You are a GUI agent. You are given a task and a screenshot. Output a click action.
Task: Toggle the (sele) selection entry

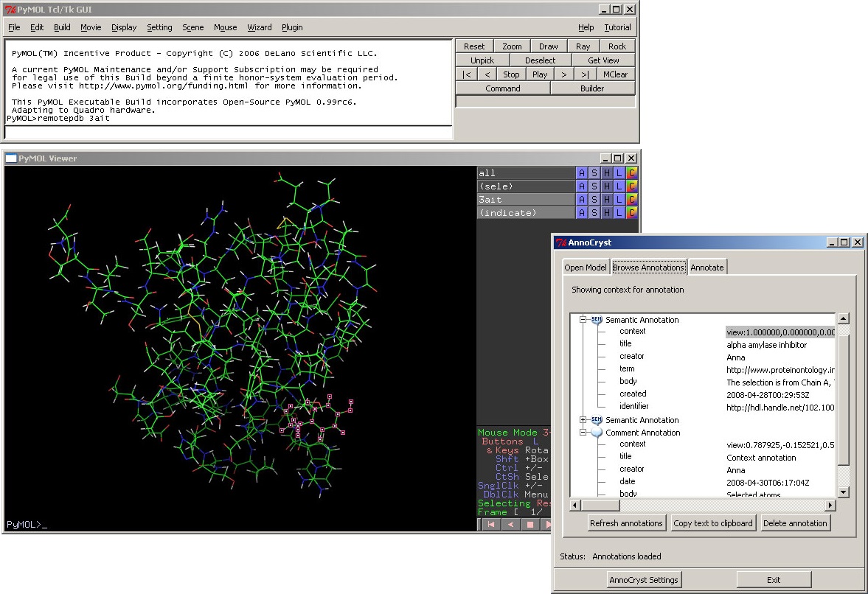tap(525, 186)
